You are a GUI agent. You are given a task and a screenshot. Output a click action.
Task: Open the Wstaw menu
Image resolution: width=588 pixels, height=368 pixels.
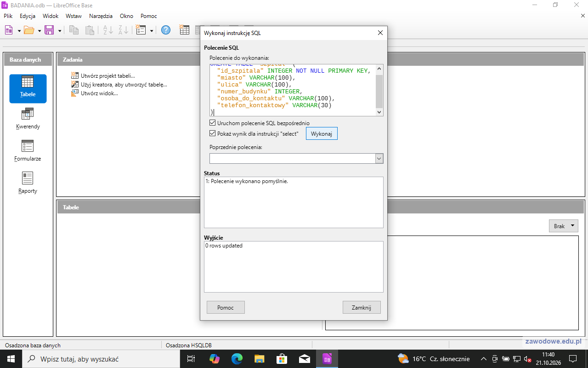click(x=73, y=16)
